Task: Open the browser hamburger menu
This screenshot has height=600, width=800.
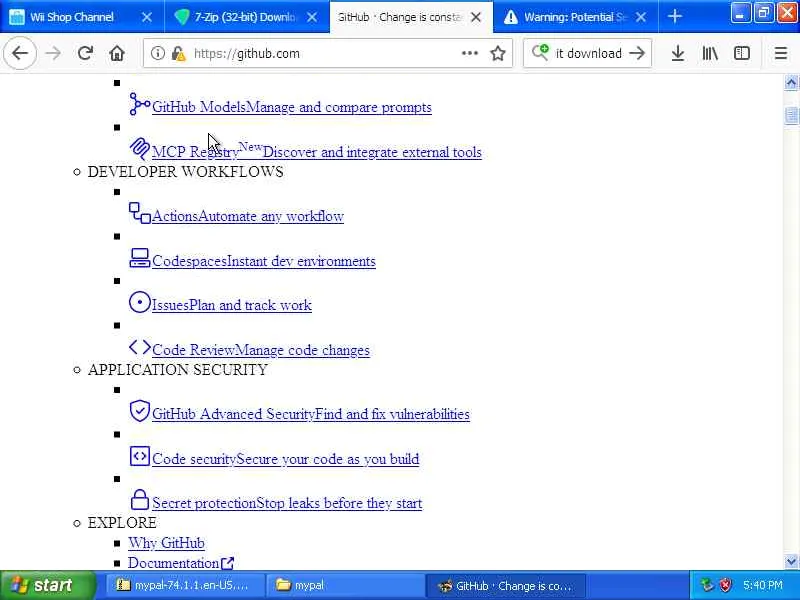Action: 780,53
